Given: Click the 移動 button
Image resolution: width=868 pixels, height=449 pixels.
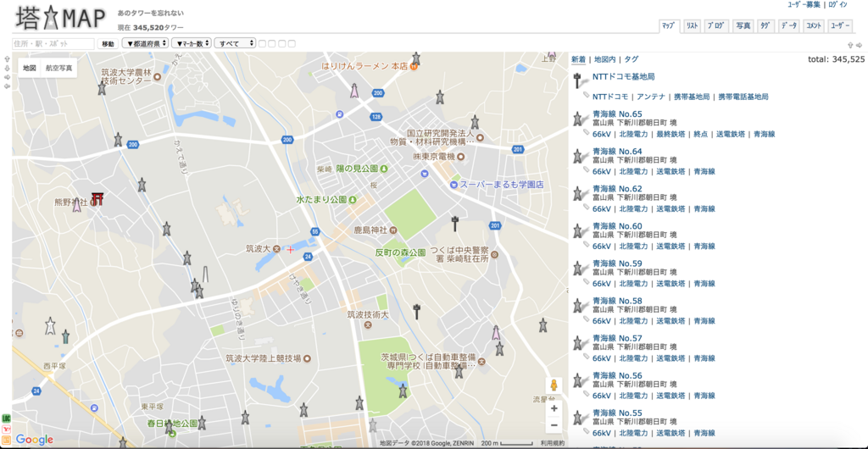Looking at the screenshot, I should [108, 44].
